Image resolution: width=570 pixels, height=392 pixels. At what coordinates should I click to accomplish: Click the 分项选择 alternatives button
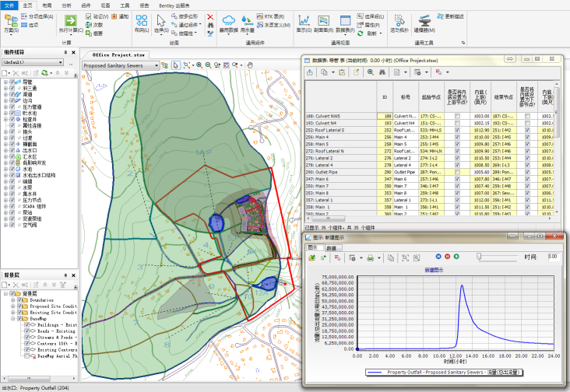click(x=37, y=16)
